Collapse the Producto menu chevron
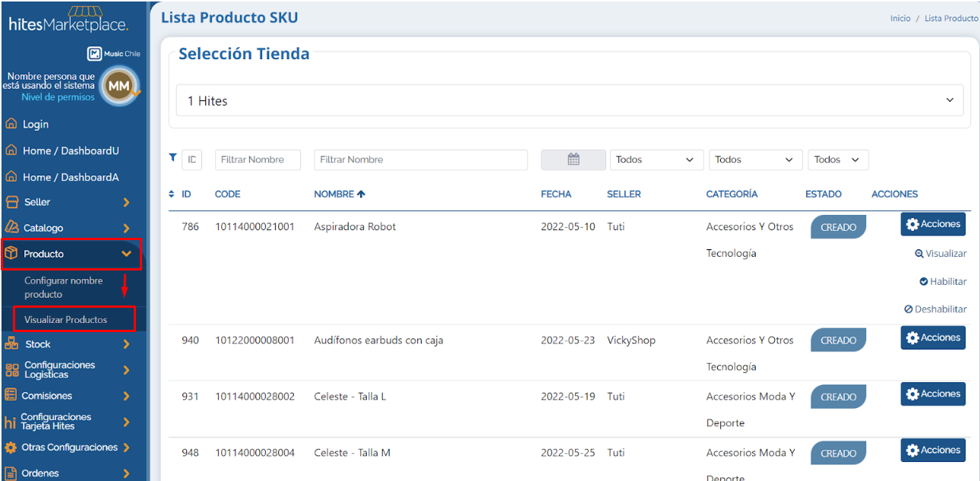The image size is (980, 481). pos(126,254)
